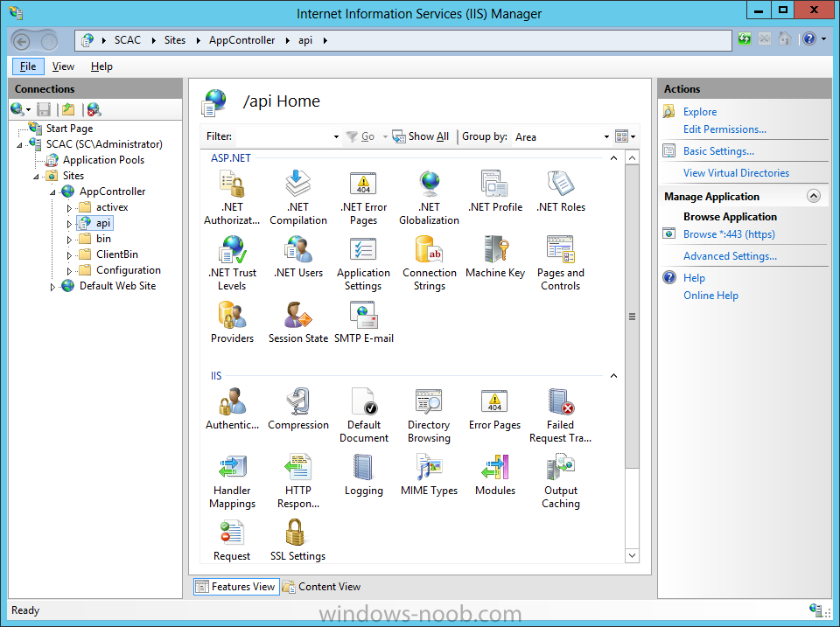This screenshot has height=627, width=840.
Task: Open the View menu
Action: click(63, 66)
